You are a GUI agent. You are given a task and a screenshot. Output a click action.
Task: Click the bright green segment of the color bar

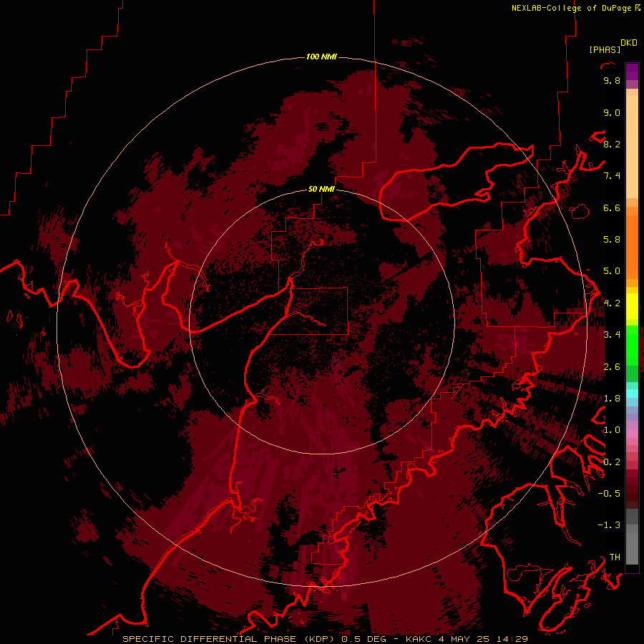coord(632,345)
